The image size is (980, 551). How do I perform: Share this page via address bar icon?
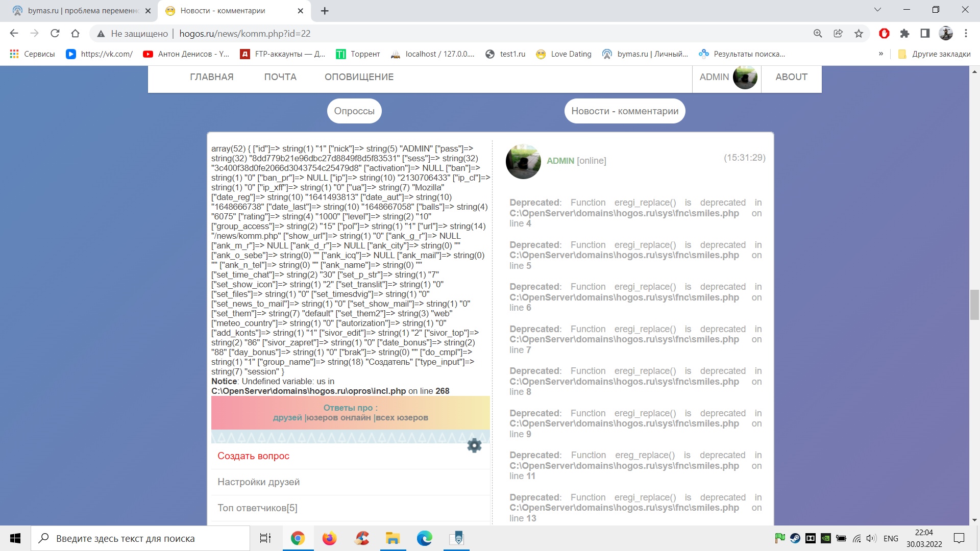coord(838,34)
